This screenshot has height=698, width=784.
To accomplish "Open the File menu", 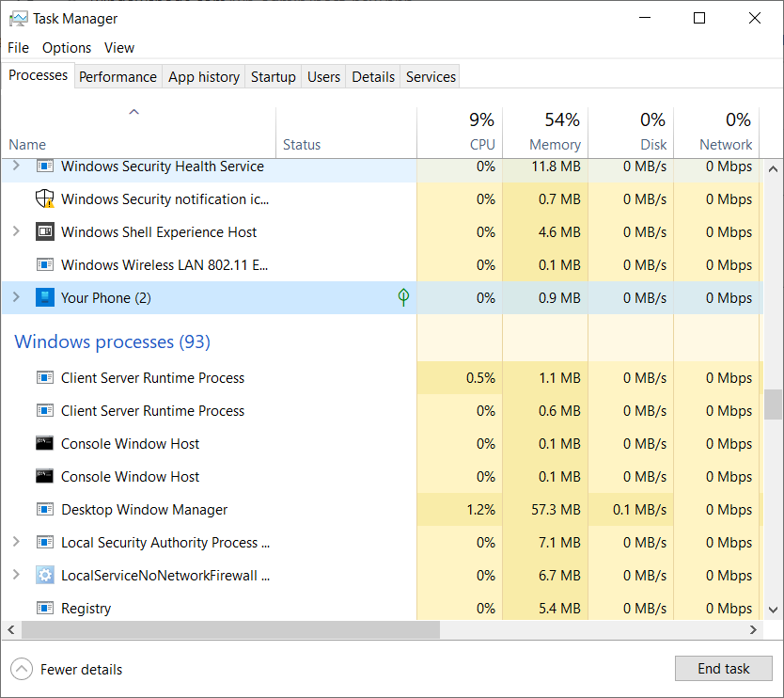I will tap(19, 48).
